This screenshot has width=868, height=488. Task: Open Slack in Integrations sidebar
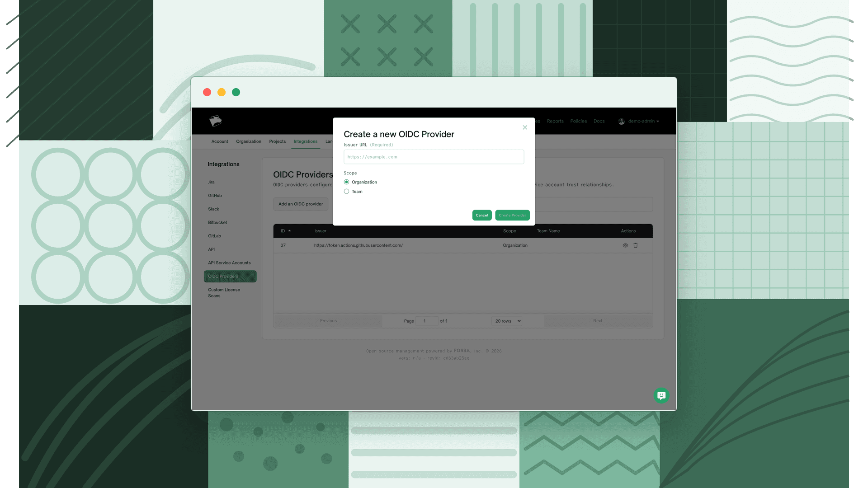213,209
